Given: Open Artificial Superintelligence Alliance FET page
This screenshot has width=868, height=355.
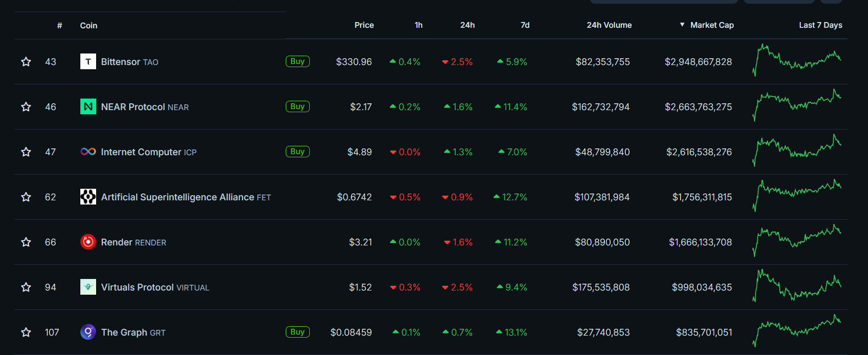Looking at the screenshot, I should (x=186, y=197).
